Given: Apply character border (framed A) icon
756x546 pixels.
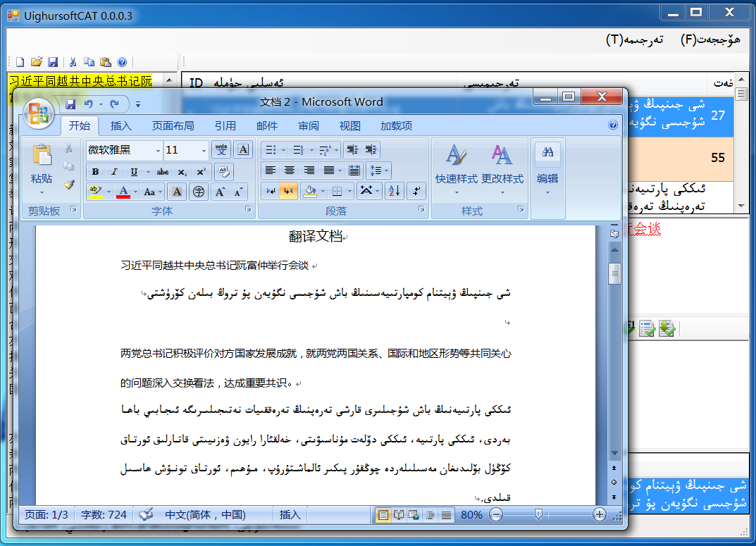Looking at the screenshot, I should pyautogui.click(x=244, y=150).
